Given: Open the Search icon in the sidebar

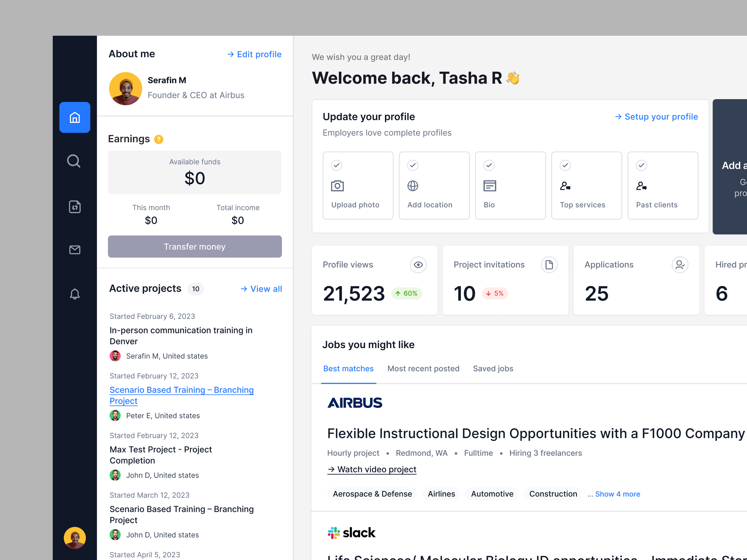Looking at the screenshot, I should 74,161.
